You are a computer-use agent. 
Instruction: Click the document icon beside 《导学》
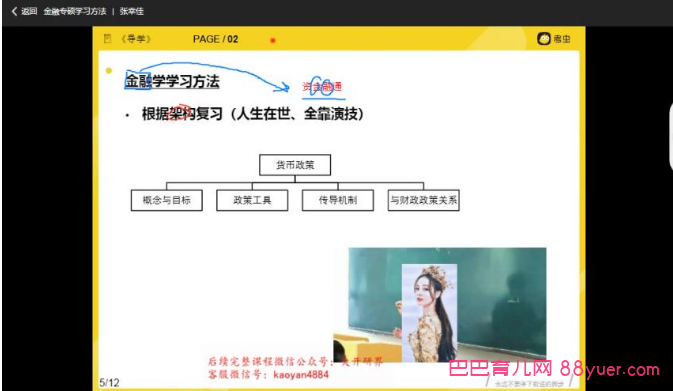pyautogui.click(x=107, y=39)
